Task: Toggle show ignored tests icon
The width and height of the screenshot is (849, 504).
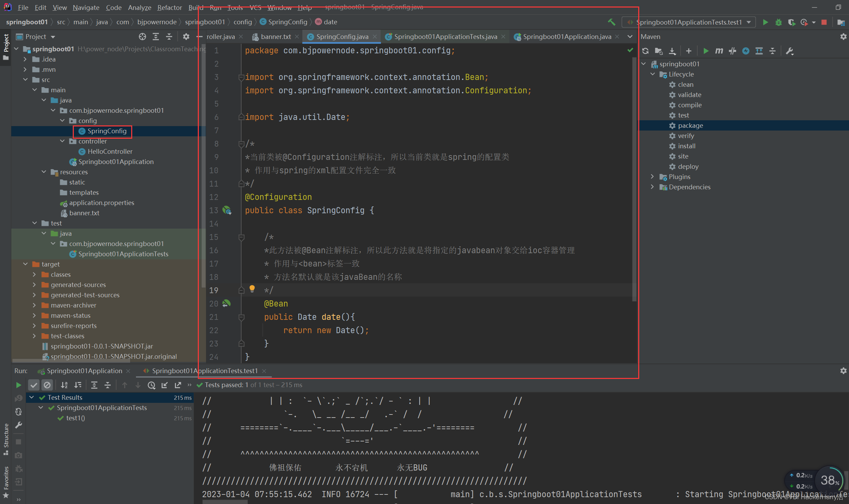Action: [47, 385]
